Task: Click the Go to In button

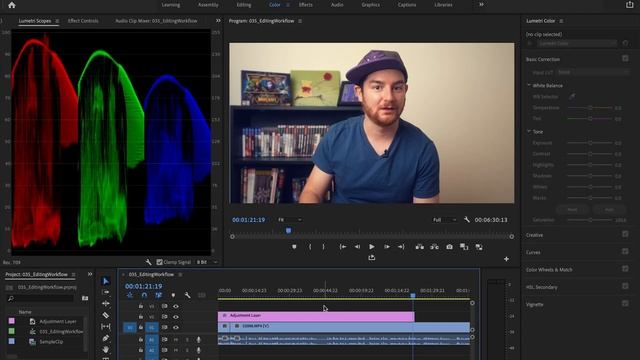Action: 343,247
